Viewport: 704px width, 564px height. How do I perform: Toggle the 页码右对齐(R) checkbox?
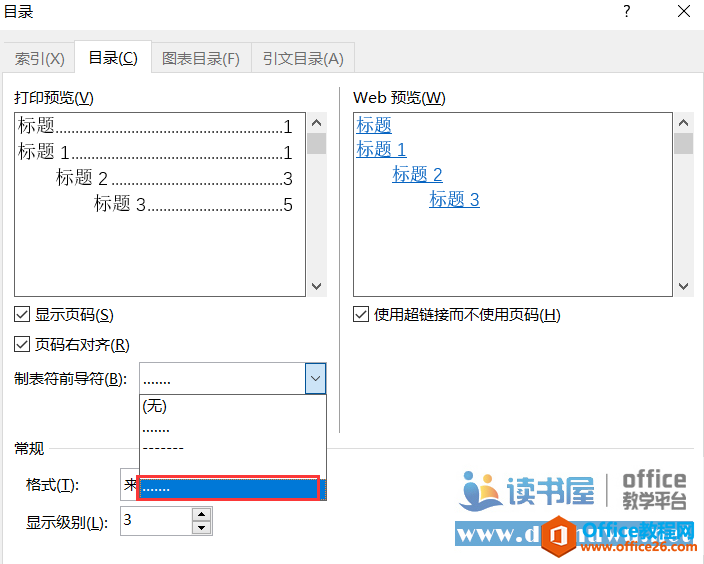(22, 344)
